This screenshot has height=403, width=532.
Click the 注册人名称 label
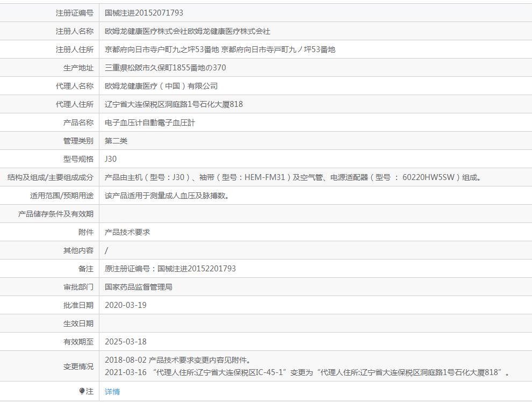pyautogui.click(x=75, y=31)
